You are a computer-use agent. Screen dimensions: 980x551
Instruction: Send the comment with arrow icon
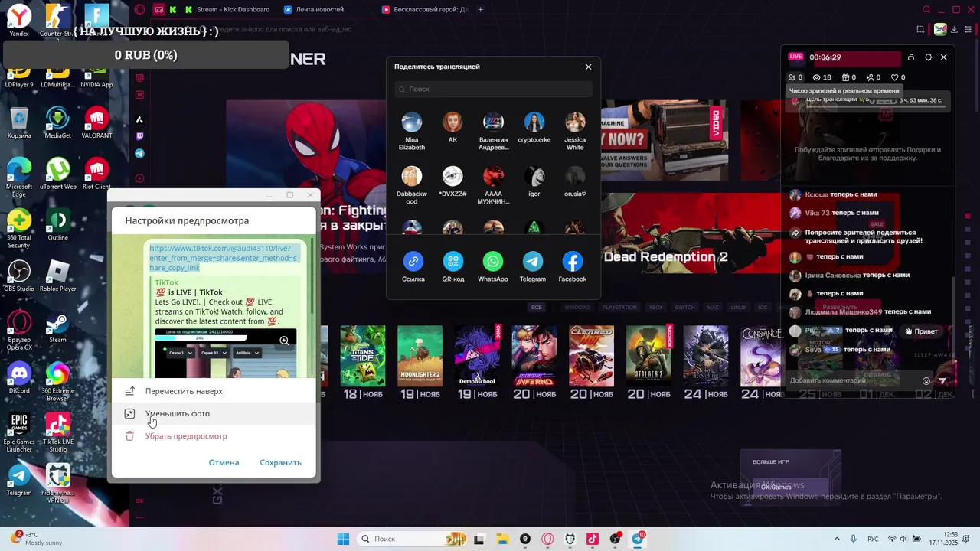pos(942,380)
